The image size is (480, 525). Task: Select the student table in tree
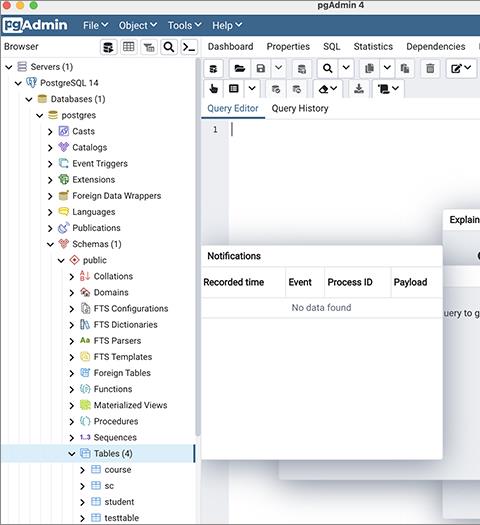[x=119, y=502]
